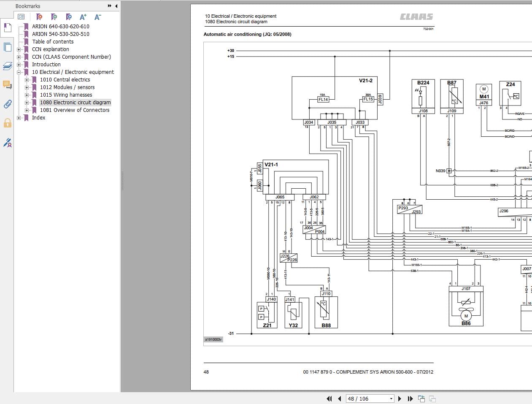Click the Bookmarks panel title
The width and height of the screenshot is (532, 404).
pos(28,6)
